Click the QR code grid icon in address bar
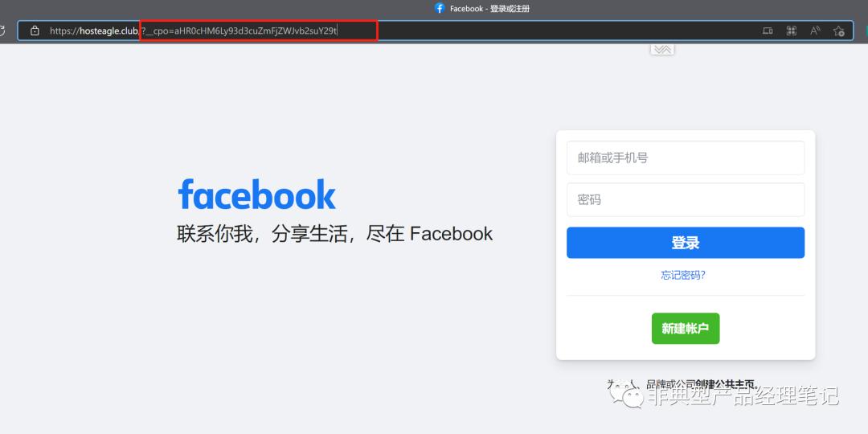Image resolution: width=868 pixels, height=434 pixels. [x=792, y=31]
